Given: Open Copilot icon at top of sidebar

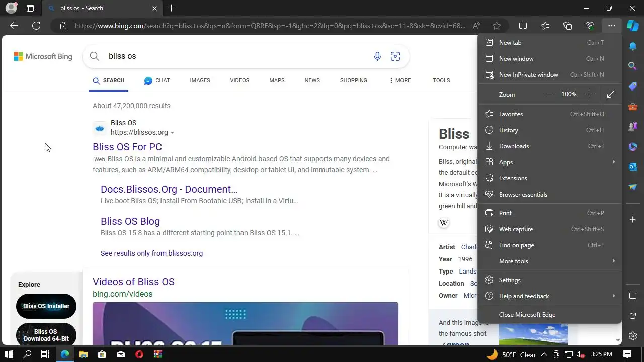Looking at the screenshot, I should coord(632,26).
